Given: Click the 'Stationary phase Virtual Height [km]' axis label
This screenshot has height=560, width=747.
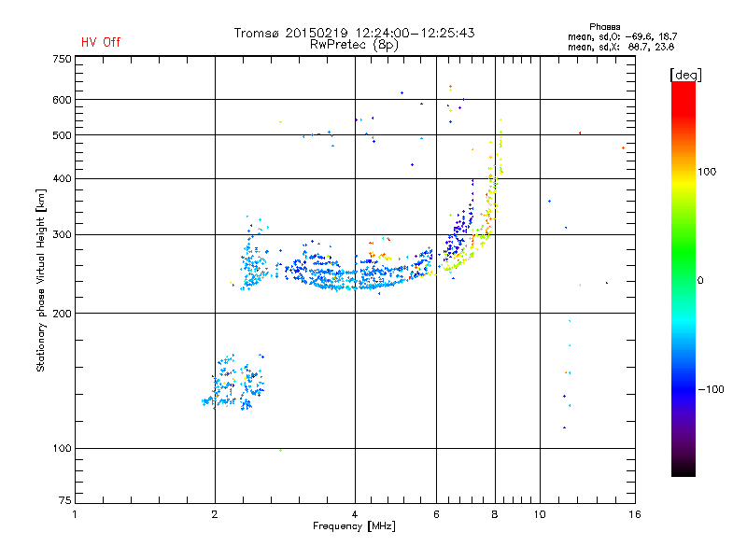Looking at the screenshot, I should [41, 280].
